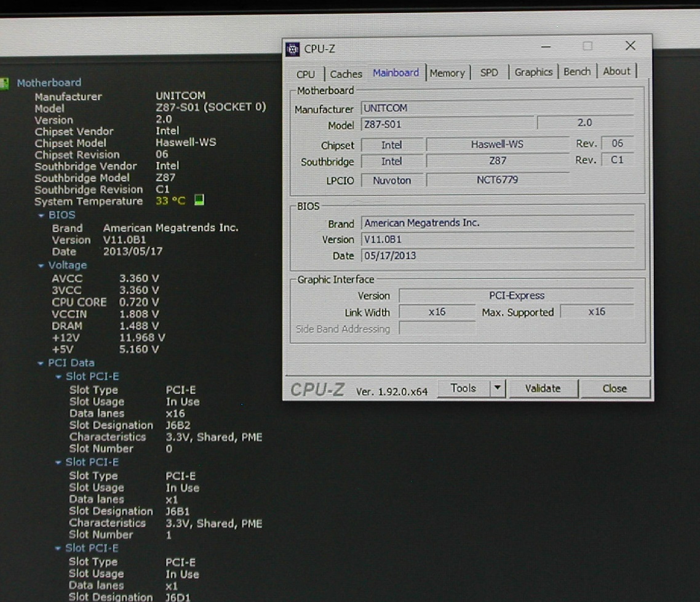Collapse the Slot PCI-E node above designation J6B2

pyautogui.click(x=58, y=377)
